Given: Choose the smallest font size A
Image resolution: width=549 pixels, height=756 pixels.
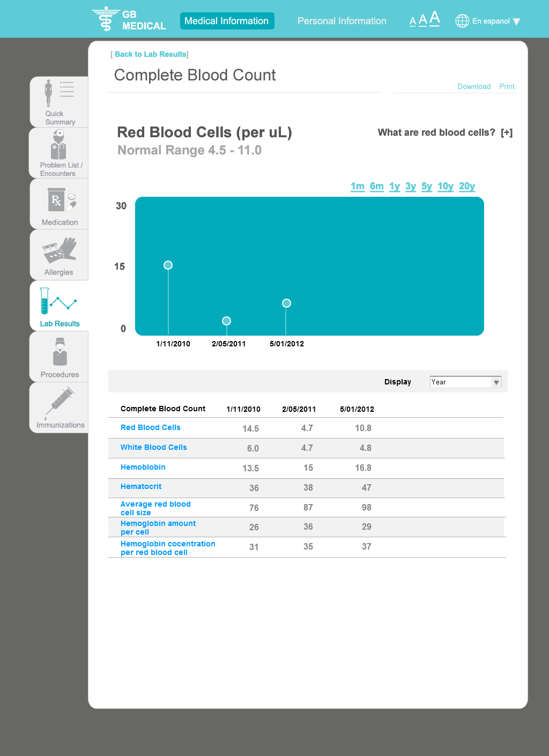Looking at the screenshot, I should point(413,21).
